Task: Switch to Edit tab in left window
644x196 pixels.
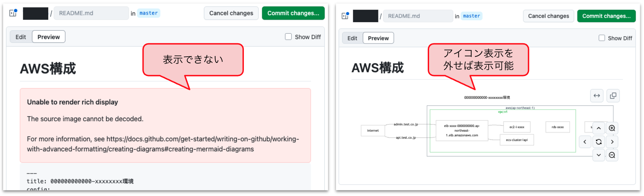Action: pos(21,37)
